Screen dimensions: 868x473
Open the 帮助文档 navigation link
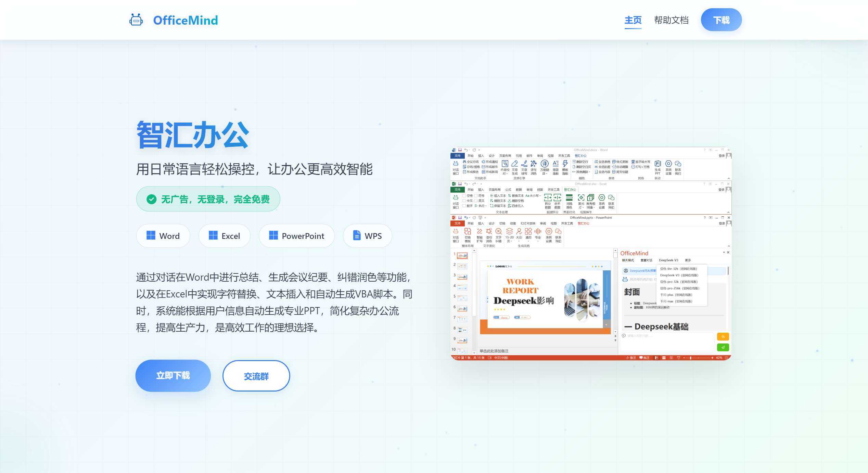[671, 20]
